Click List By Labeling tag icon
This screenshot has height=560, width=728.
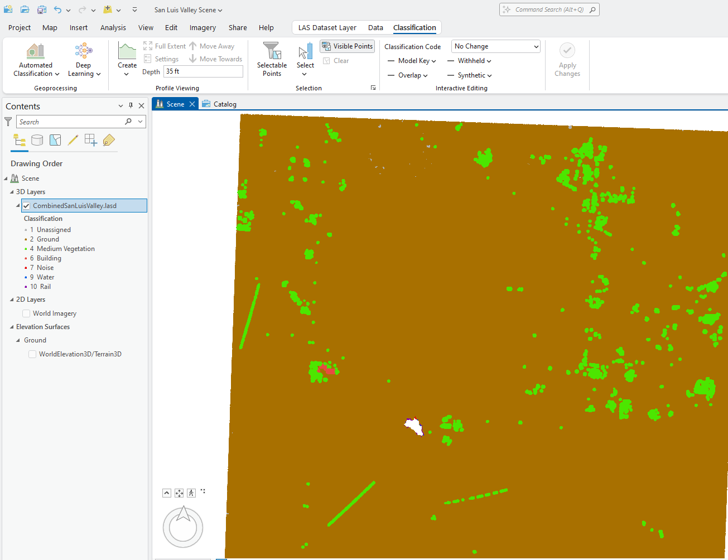tap(109, 140)
